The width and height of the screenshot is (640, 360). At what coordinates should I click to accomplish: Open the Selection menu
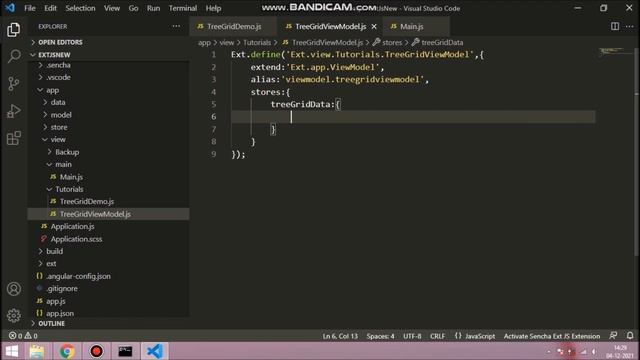point(80,8)
